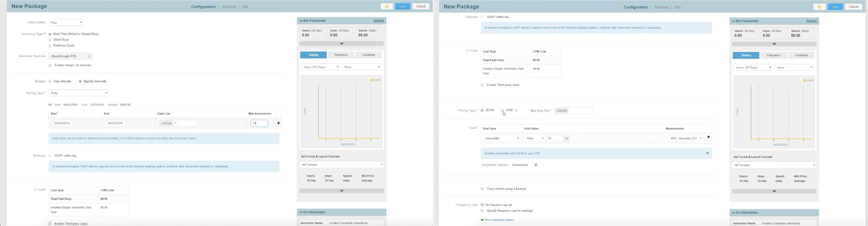Viewport: 868px width, 226px height.
Task: Select Direct Buys inventory type
Action: 50,40
